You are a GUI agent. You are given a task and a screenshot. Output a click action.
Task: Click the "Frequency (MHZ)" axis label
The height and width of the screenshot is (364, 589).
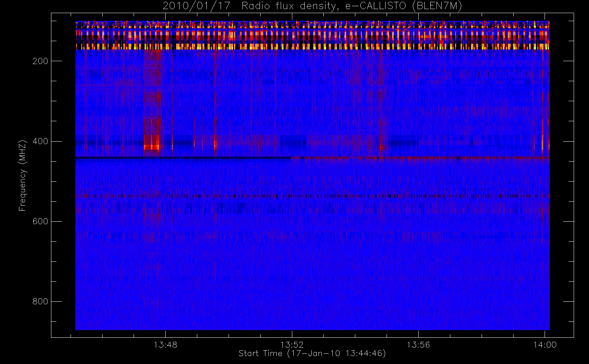point(23,175)
